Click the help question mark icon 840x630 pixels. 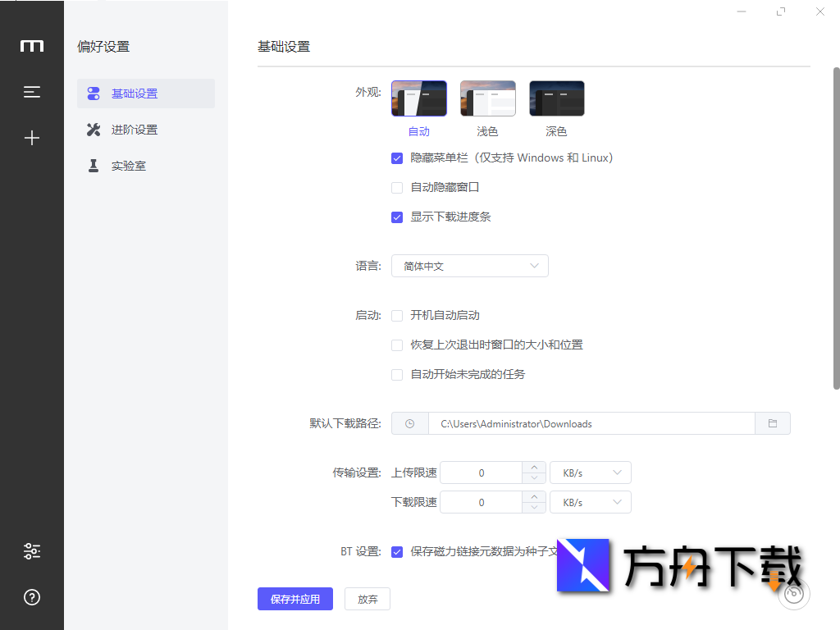[x=31, y=597]
